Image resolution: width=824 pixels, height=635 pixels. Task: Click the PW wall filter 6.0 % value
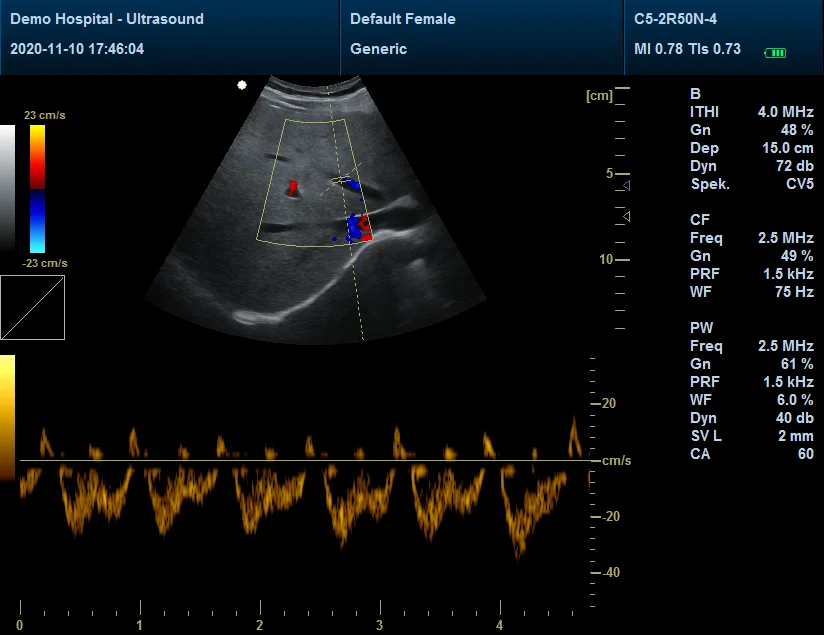795,400
